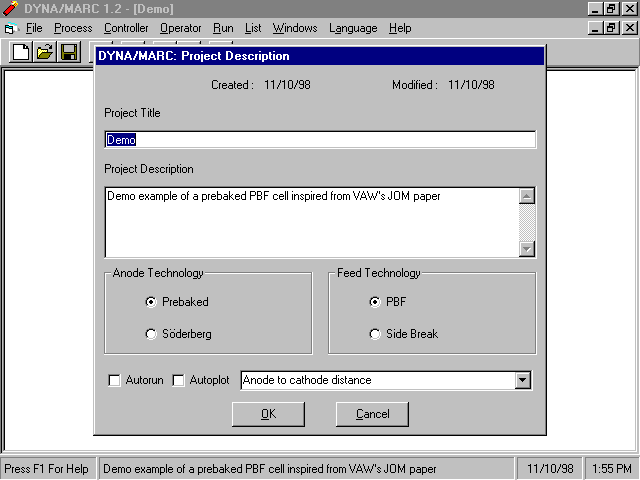Open the Windows menu
The width and height of the screenshot is (640, 480).
pyautogui.click(x=295, y=28)
